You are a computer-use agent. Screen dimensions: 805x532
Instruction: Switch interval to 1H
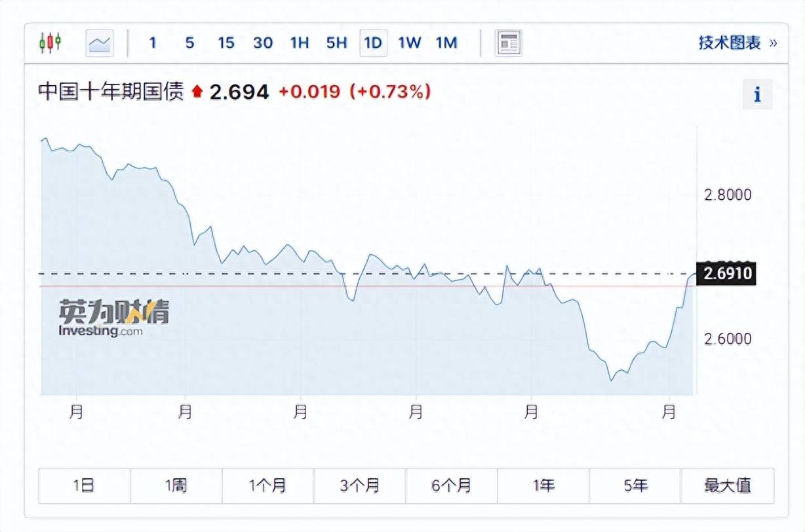300,43
